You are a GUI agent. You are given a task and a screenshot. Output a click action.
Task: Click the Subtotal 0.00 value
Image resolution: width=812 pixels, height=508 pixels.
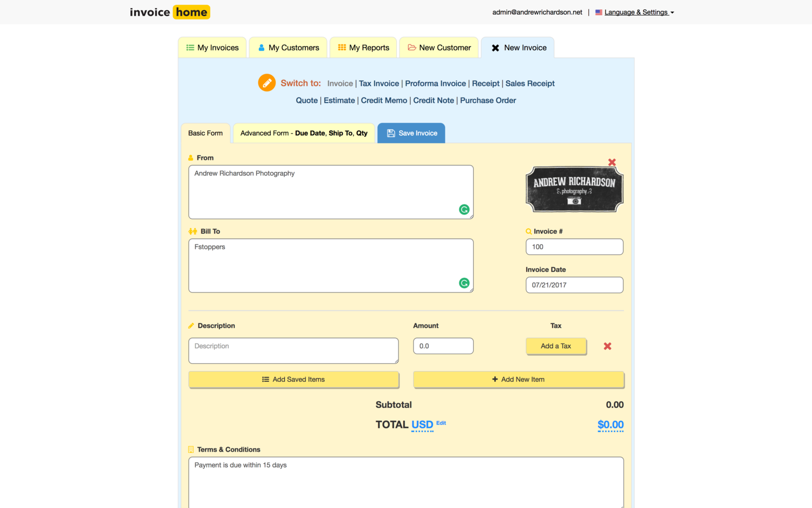tap(615, 405)
